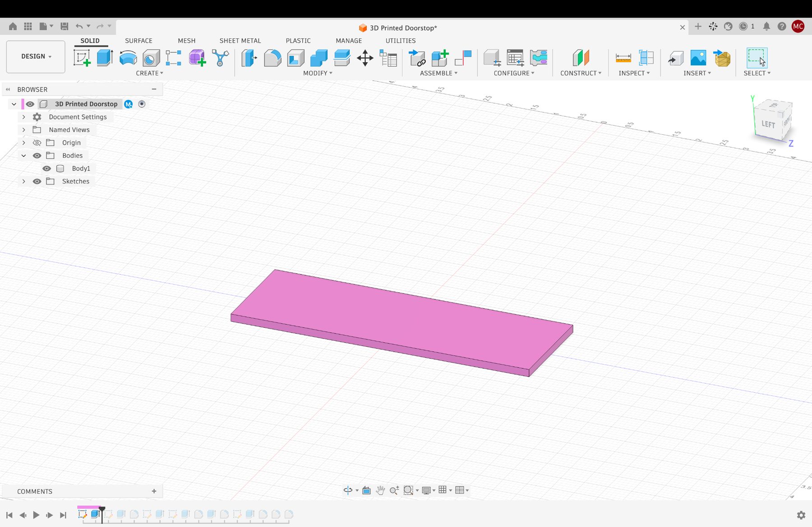Screen dimensions: 812x527
Task: Click the Orbit tool in navigation bar
Action: pos(348,490)
